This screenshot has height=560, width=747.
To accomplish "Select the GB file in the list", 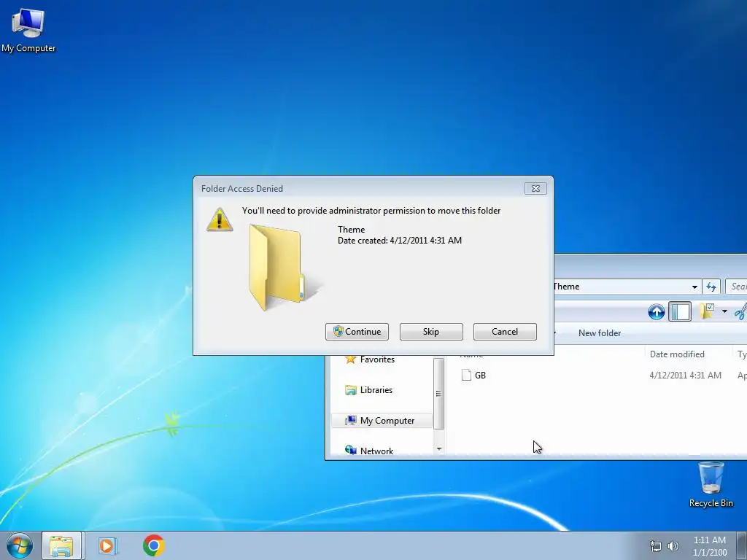I will tap(480, 376).
